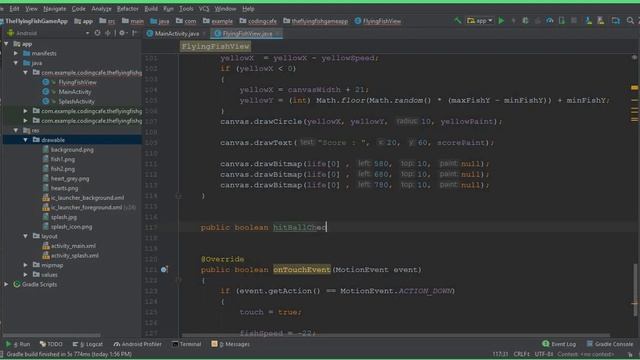Screen dimensions: 640x360
Task: Open the Build menu
Action: click(151, 8)
